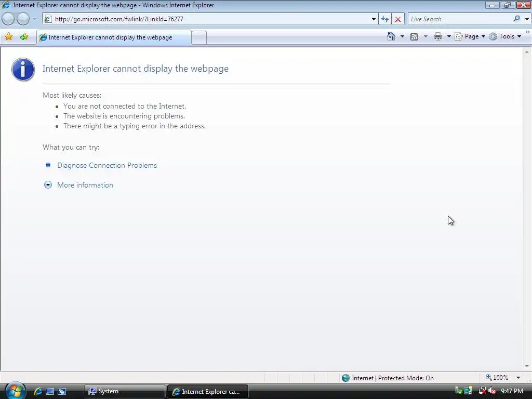Click the Add to Favorites icon
This screenshot has width=532, height=399.
24,37
